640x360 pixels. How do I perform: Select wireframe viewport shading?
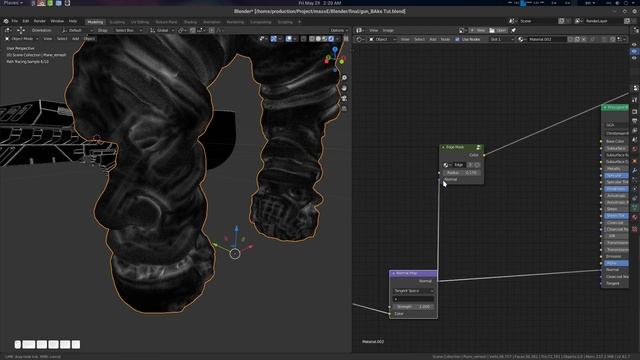[312, 39]
